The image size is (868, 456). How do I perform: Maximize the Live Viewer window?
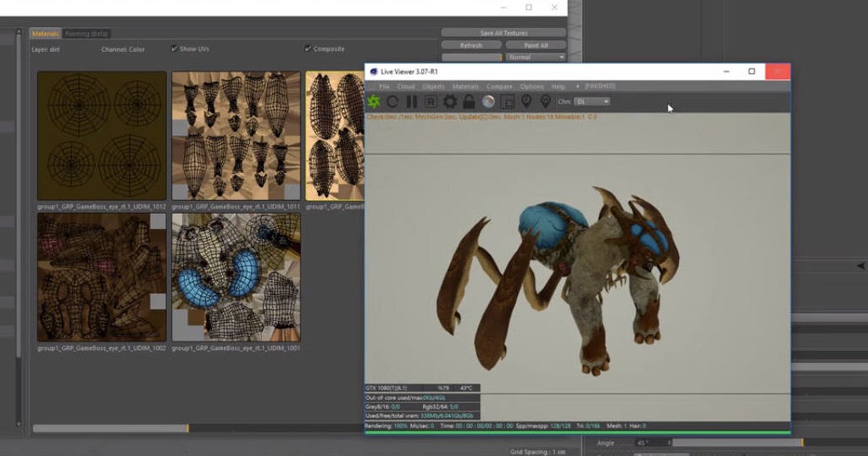click(752, 71)
